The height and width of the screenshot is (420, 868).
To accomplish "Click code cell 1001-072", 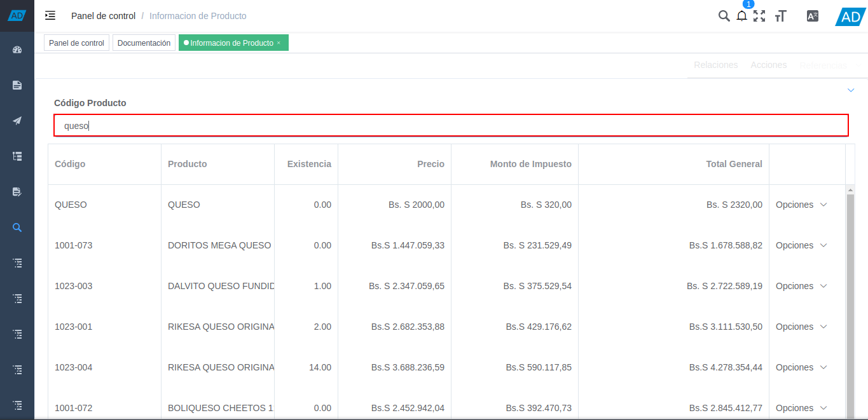I will [x=73, y=408].
